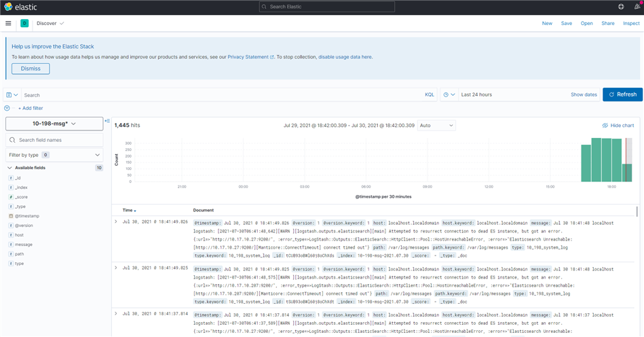Viewport: 644px width, 337px height.
Task: Expand the 18:41:37.814 document row
Action: point(116,313)
